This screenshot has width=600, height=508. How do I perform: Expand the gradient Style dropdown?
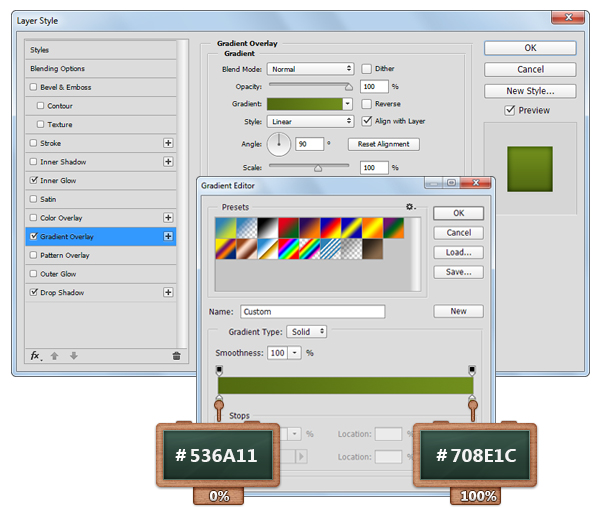[x=310, y=121]
